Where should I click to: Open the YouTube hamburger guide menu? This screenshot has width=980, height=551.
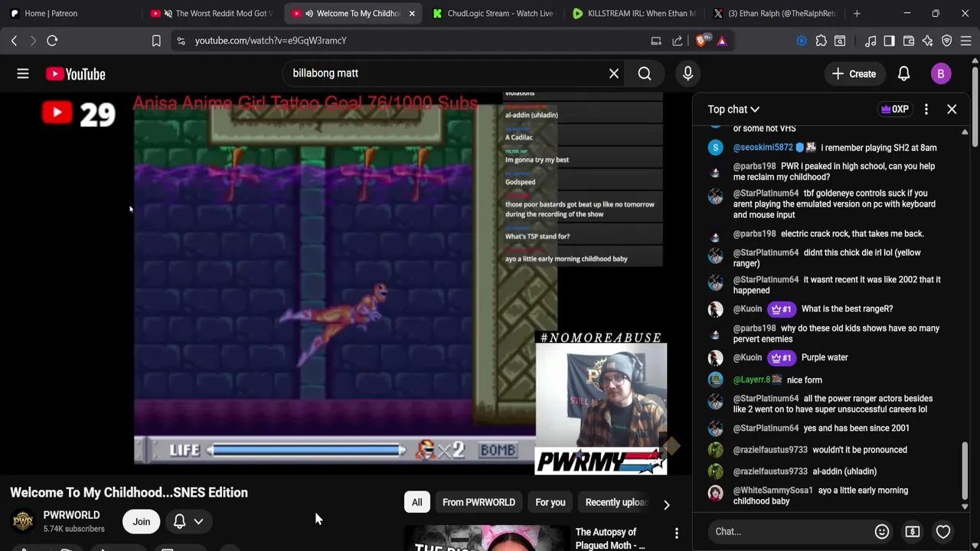click(23, 73)
